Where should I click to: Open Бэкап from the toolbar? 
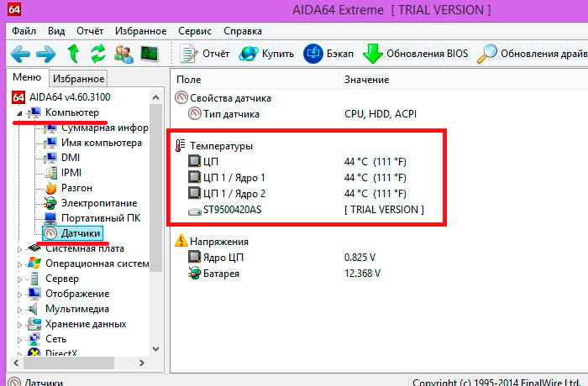point(328,54)
